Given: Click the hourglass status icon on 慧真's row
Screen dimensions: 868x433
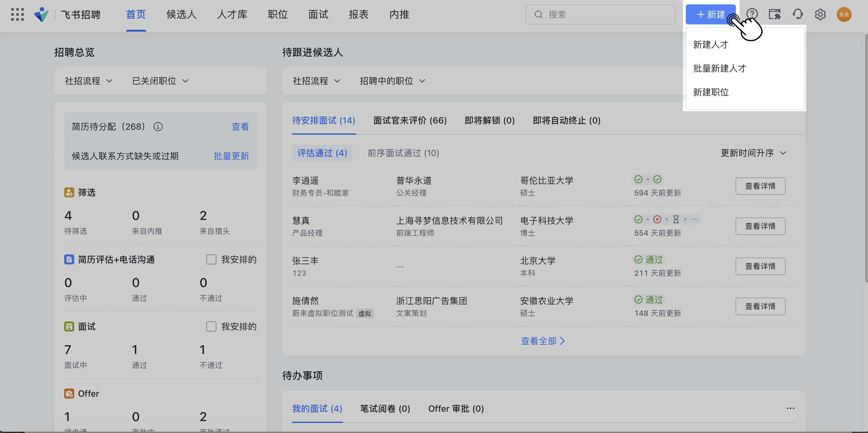Looking at the screenshot, I should point(676,219).
